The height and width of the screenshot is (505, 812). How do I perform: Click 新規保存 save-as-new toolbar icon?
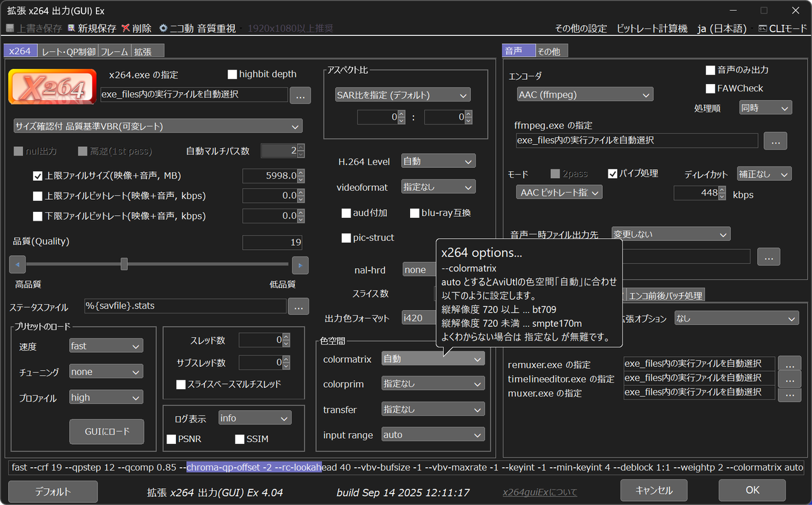click(x=71, y=28)
